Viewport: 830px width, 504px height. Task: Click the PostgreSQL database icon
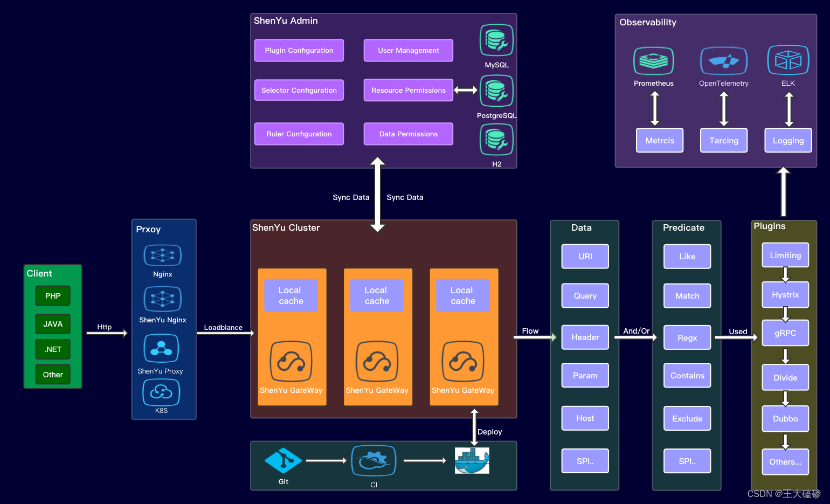(496, 91)
